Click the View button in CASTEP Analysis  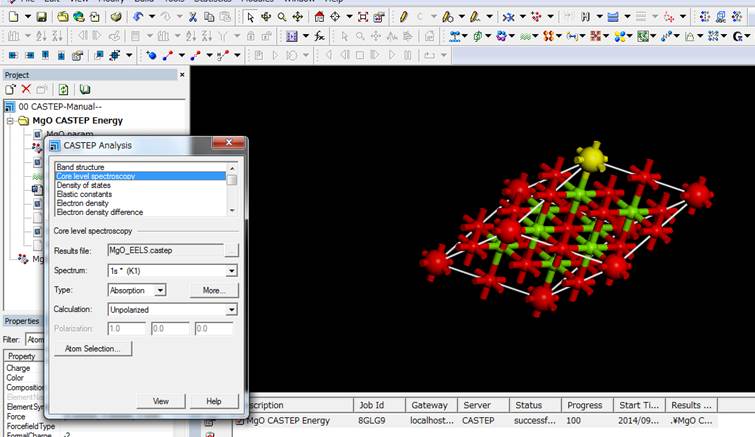click(x=161, y=401)
